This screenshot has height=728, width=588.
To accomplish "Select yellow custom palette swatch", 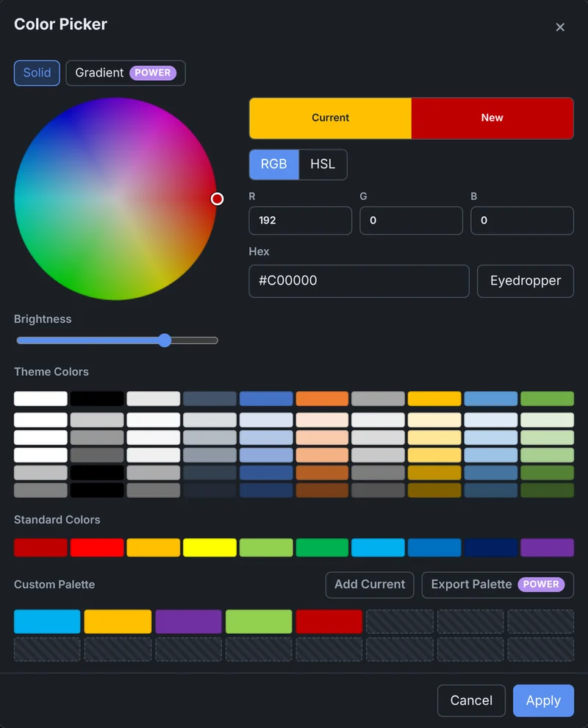I will pyautogui.click(x=118, y=621).
